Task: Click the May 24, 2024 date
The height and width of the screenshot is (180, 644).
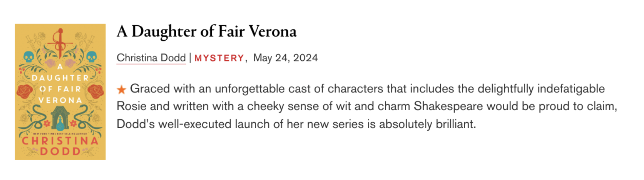Action: coord(285,58)
